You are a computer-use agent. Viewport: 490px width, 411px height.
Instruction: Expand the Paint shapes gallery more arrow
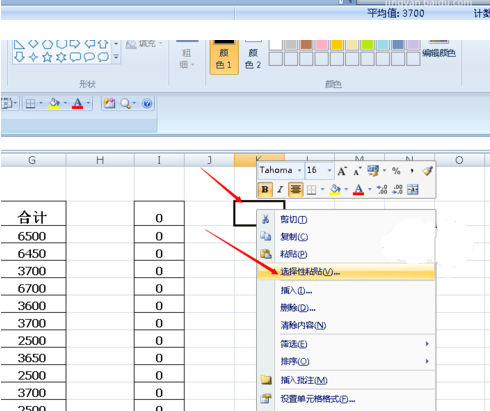click(116, 57)
